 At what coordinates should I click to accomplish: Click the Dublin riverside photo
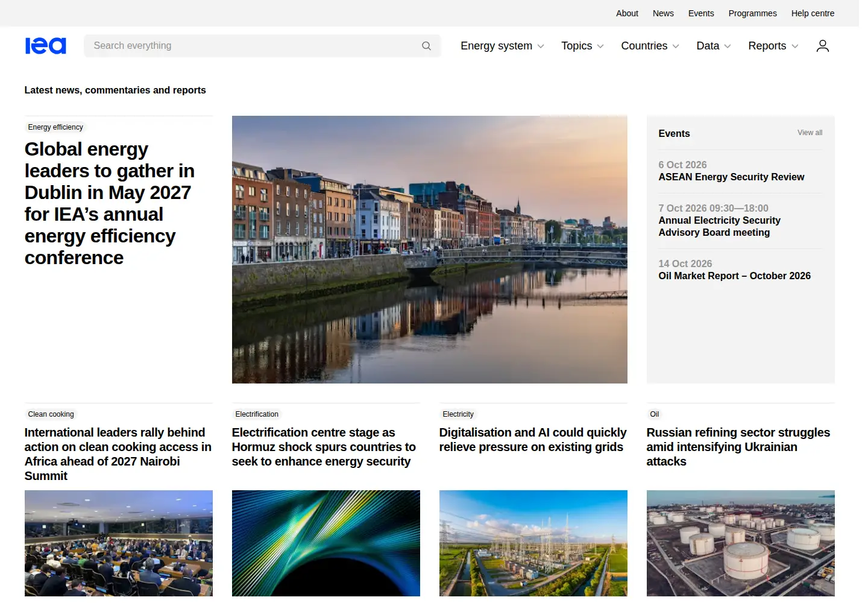tap(430, 250)
